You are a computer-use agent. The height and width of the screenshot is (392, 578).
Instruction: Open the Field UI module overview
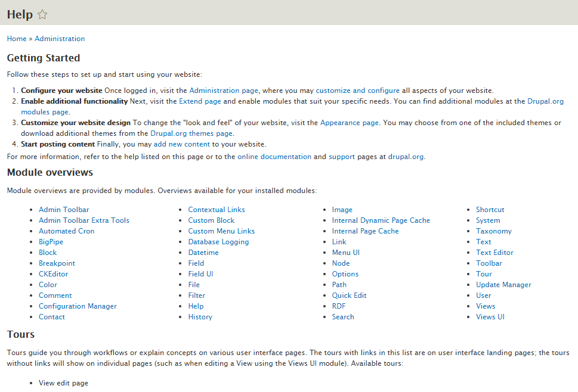coord(200,274)
